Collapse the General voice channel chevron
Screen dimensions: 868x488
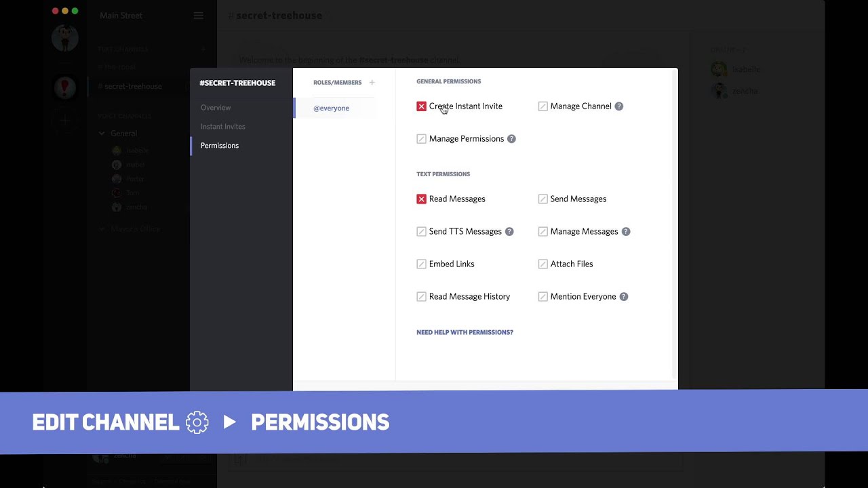(102, 134)
